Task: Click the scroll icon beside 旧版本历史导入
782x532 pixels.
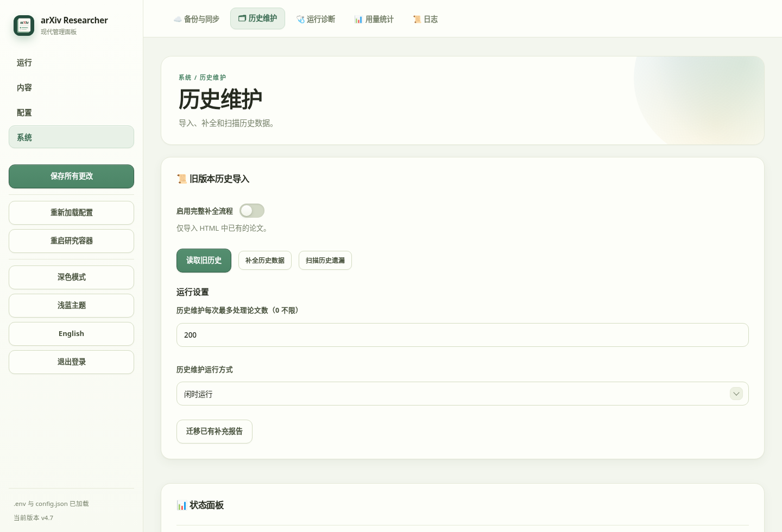Action: click(x=182, y=179)
